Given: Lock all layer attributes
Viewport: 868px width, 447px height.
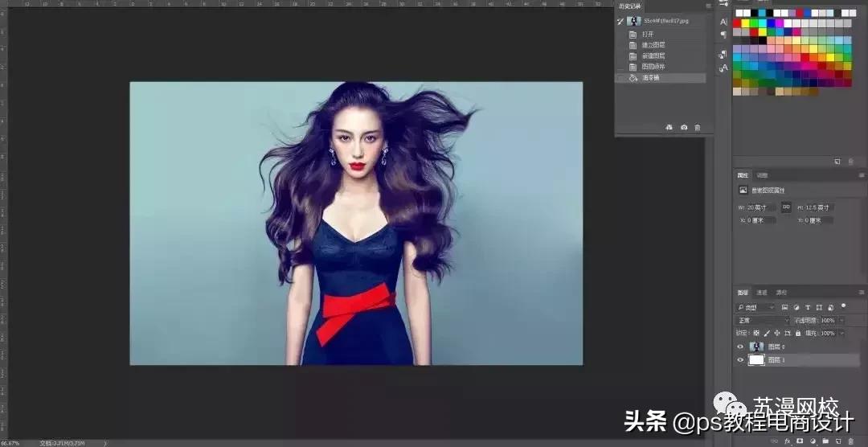Looking at the screenshot, I should coord(798,334).
